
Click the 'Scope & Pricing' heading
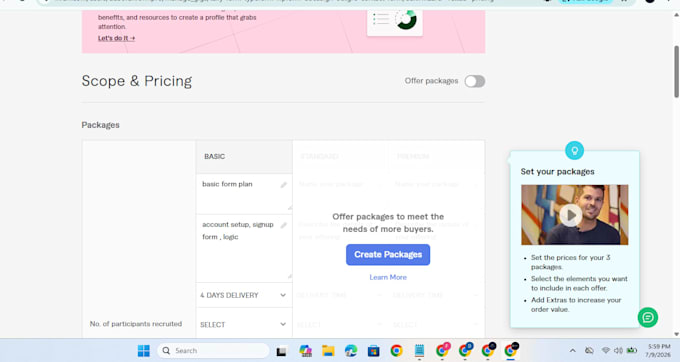[137, 81]
